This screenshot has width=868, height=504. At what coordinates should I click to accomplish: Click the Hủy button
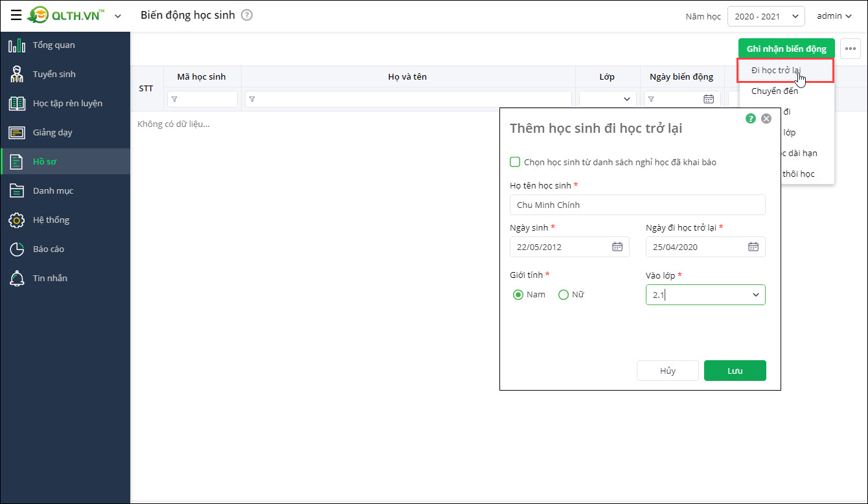coord(668,371)
